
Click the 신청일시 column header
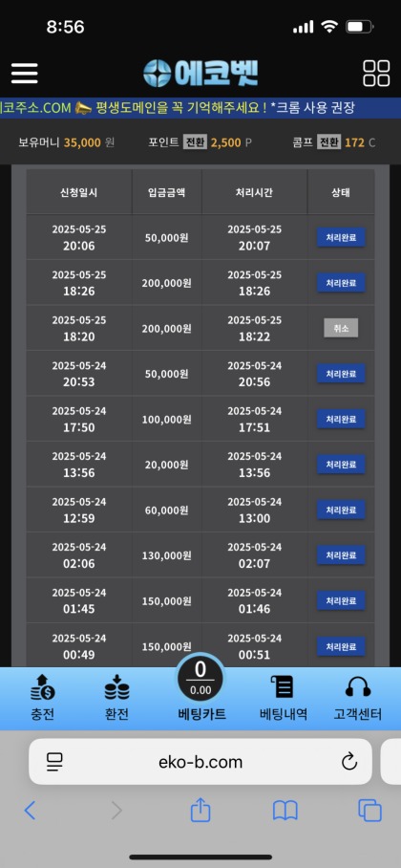tap(79, 192)
